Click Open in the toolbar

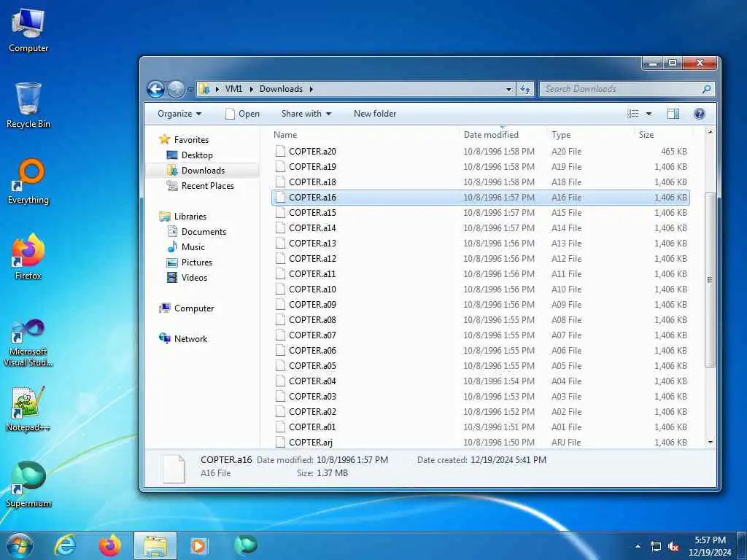[242, 114]
